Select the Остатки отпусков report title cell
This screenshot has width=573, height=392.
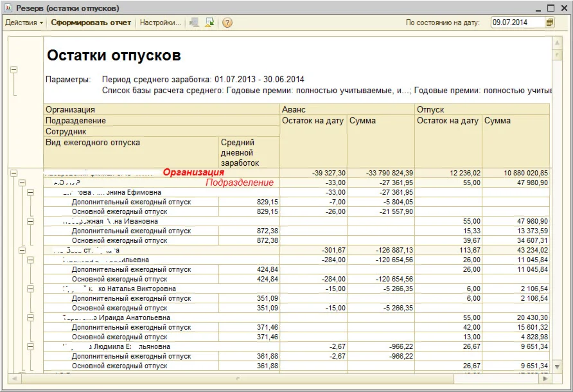pos(114,56)
